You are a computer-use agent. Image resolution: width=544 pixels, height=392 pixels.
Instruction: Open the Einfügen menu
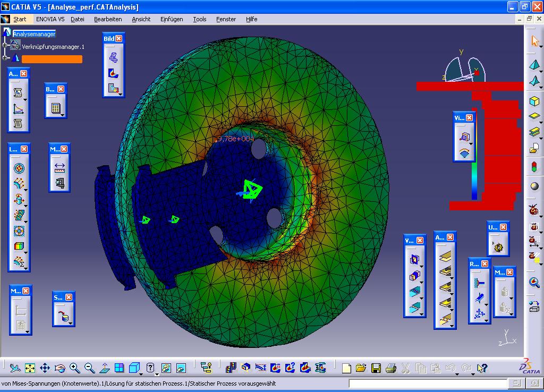point(172,19)
